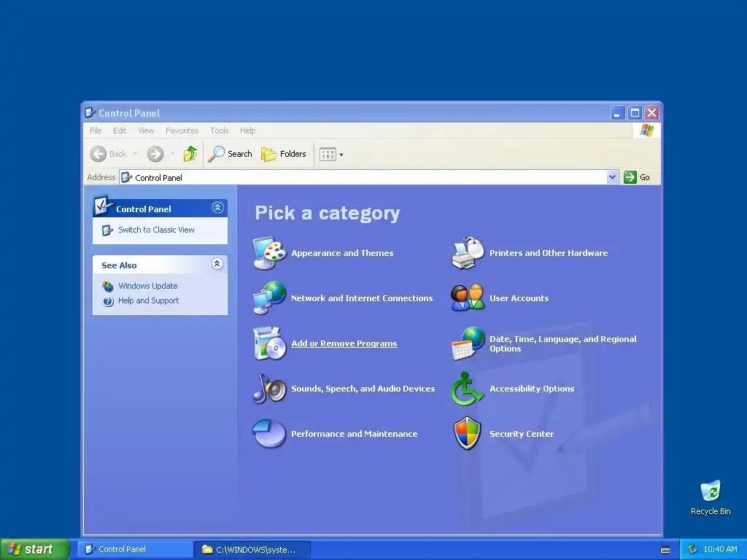Open the Back button history dropdown arrow
The width and height of the screenshot is (747, 560).
click(x=135, y=154)
